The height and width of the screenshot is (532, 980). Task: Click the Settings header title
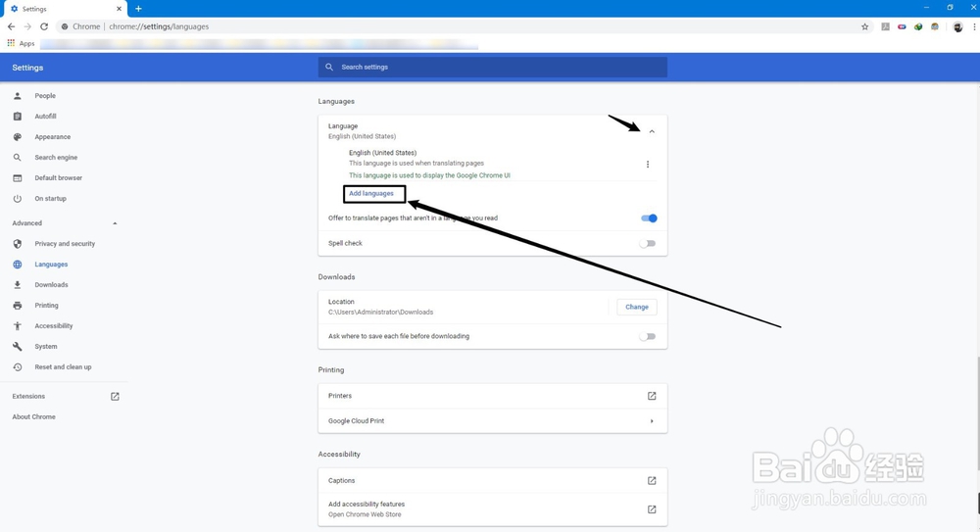click(27, 68)
